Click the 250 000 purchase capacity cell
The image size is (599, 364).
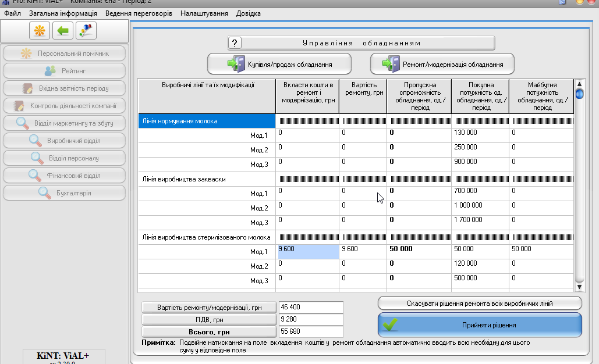[x=480, y=150]
